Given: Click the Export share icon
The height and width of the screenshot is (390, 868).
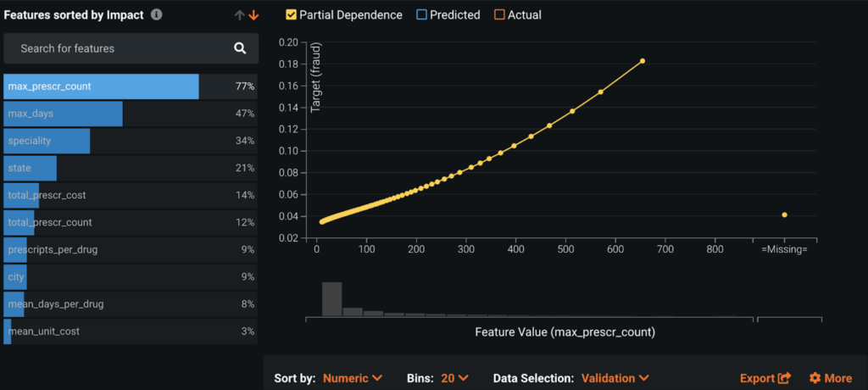Looking at the screenshot, I should (784, 378).
